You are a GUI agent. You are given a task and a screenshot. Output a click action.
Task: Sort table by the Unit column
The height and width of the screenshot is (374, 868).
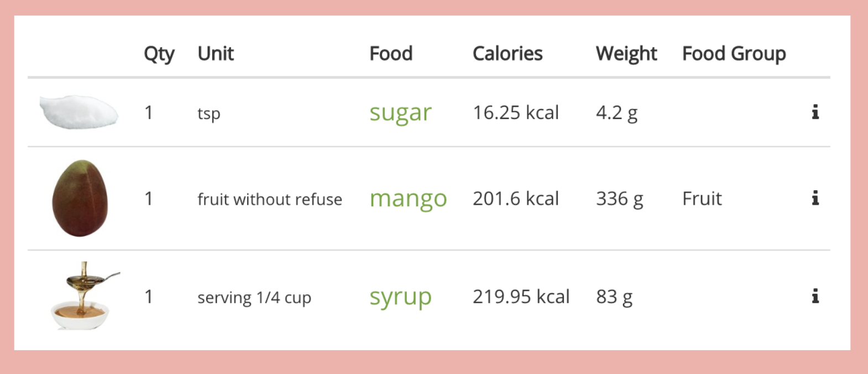[x=216, y=53]
